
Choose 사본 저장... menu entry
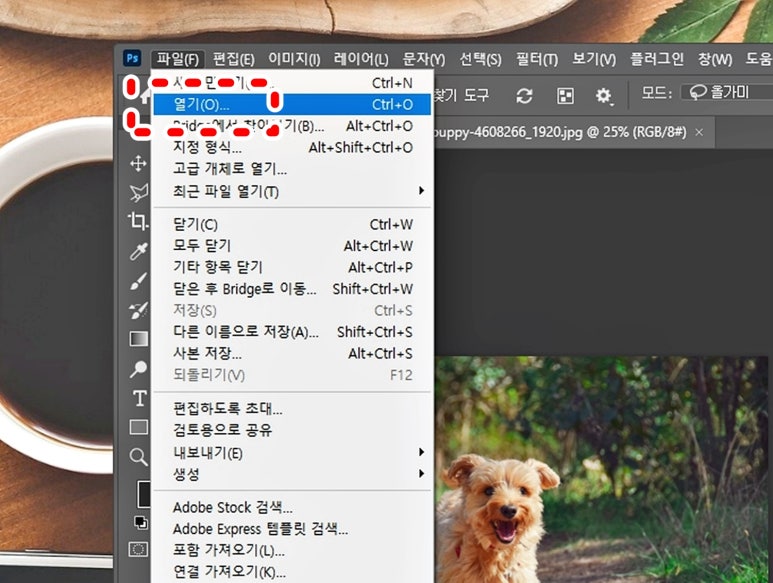pyautogui.click(x=292, y=353)
